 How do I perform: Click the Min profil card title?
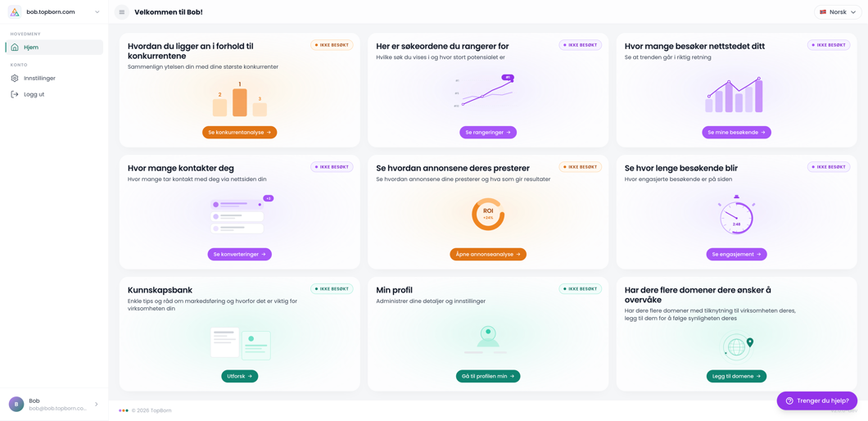point(394,290)
